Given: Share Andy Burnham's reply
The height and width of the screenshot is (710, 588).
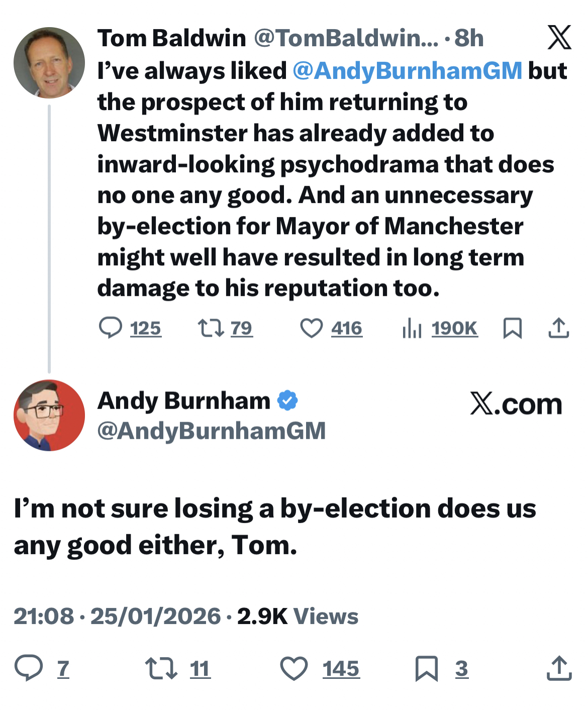Looking at the screenshot, I should point(559,668).
